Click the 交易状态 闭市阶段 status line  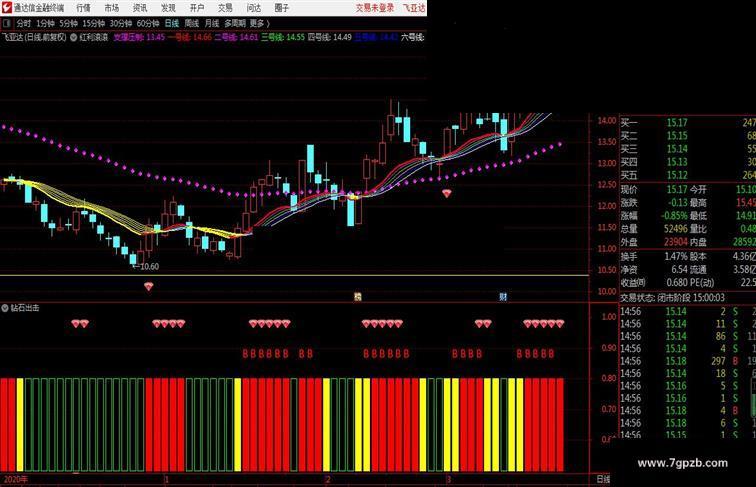pos(673,298)
